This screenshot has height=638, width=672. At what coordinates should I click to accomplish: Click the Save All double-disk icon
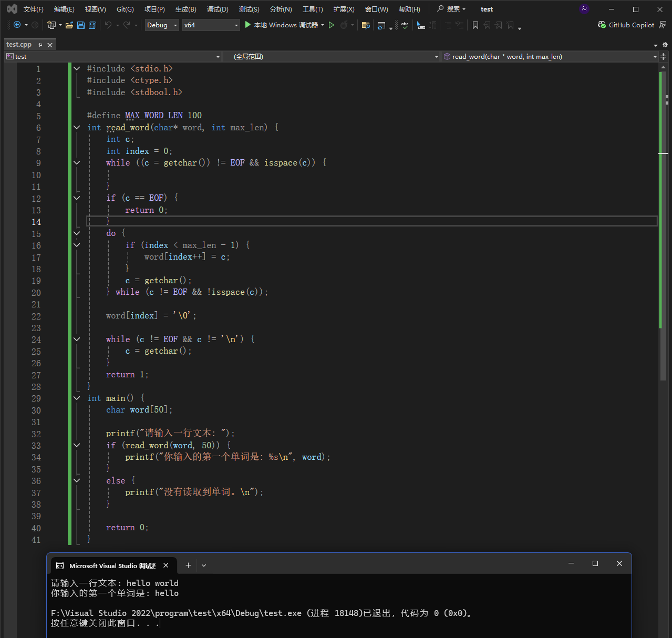92,25
